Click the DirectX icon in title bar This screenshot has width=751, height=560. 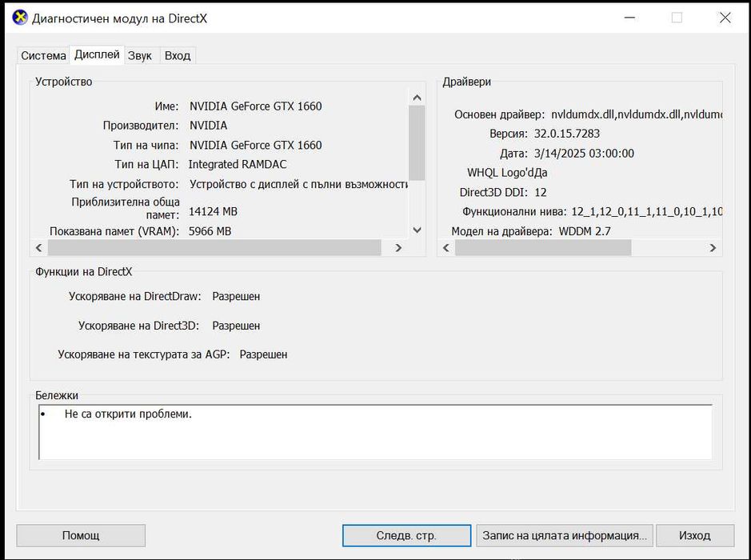point(20,18)
